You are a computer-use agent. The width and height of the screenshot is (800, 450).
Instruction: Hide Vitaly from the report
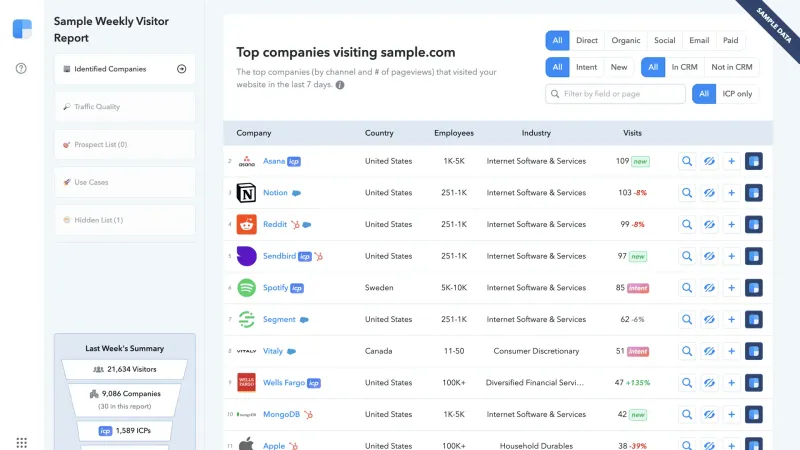[x=709, y=351]
